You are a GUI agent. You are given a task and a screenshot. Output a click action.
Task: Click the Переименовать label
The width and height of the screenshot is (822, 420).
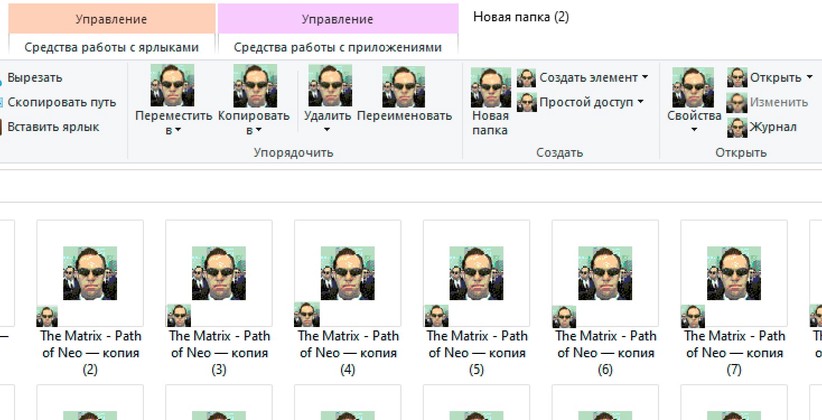404,116
